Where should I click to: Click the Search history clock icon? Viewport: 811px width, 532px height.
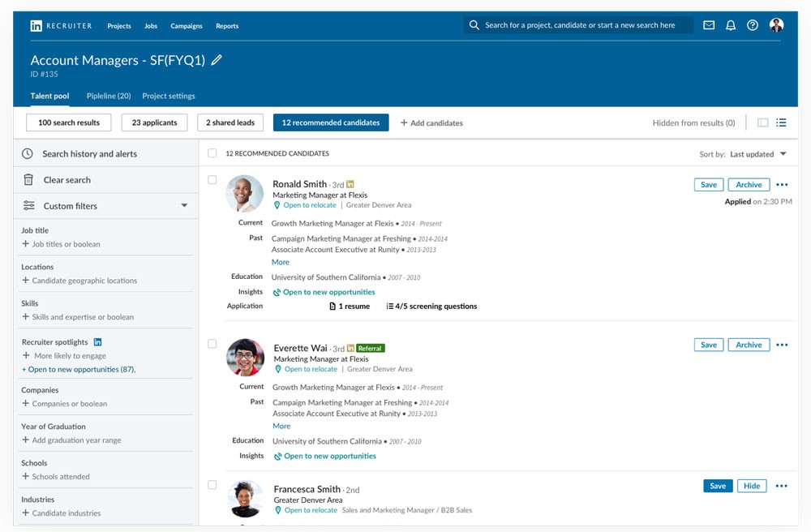point(28,153)
